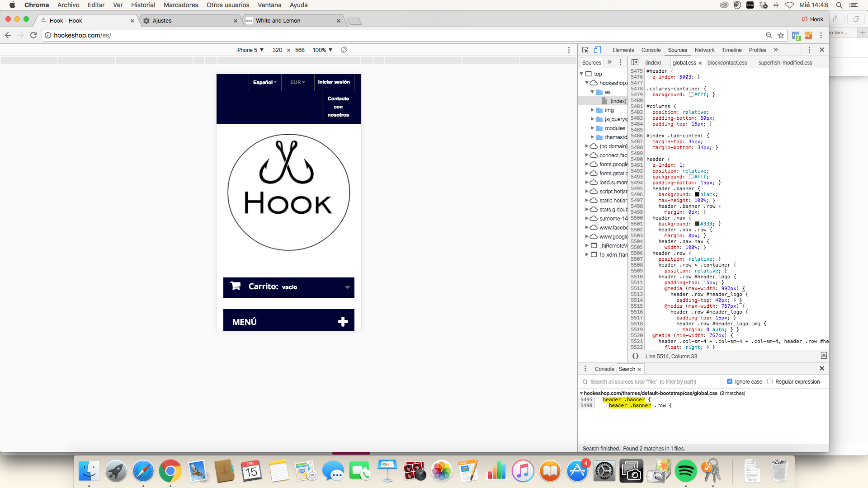Click the bookmark star in address bar

(x=781, y=35)
